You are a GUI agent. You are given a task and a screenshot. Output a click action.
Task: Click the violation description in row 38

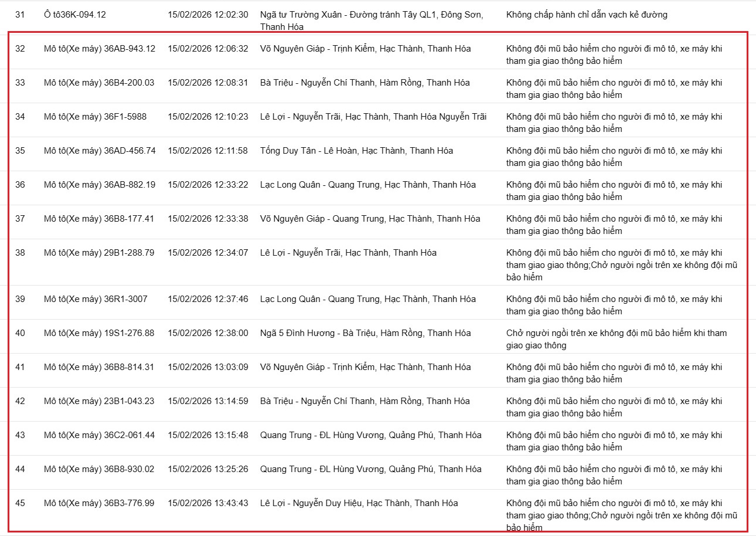621,264
